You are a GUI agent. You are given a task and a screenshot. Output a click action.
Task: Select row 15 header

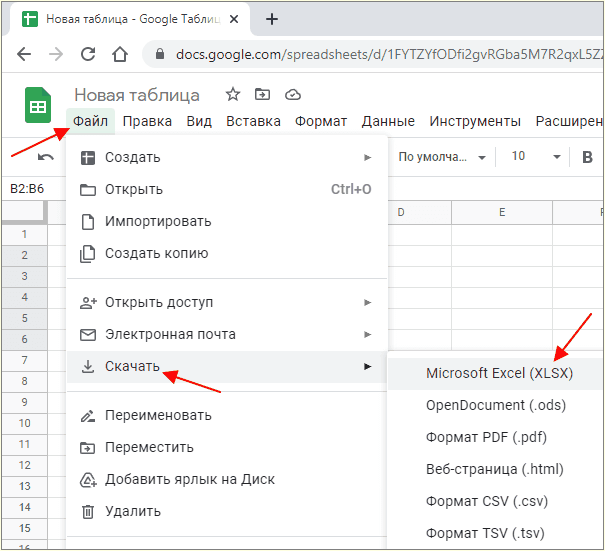(x=24, y=529)
